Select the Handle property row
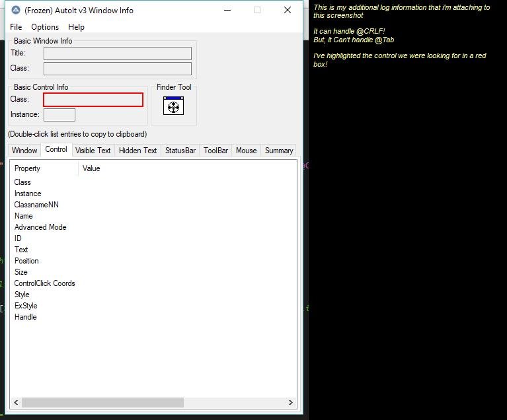This screenshot has height=420, width=507. 153,317
